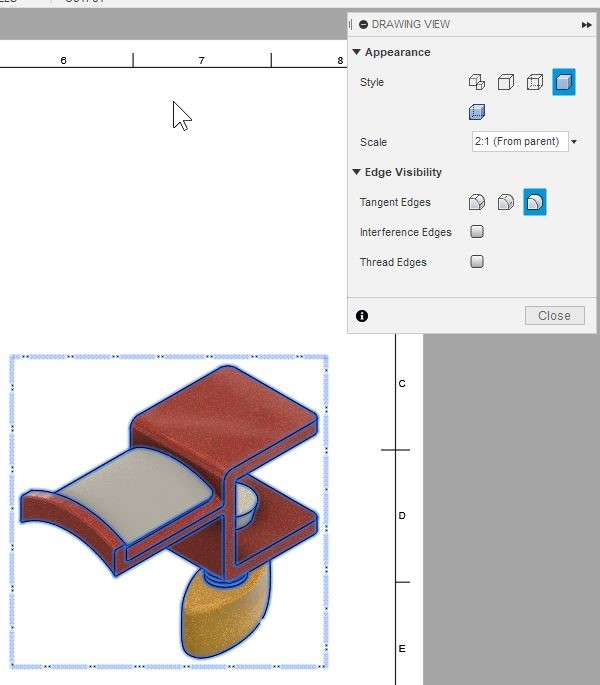Screen dimensions: 600x685
Task: Turn Tangent Edges off with highlighted icon
Action: pyautogui.click(x=535, y=202)
